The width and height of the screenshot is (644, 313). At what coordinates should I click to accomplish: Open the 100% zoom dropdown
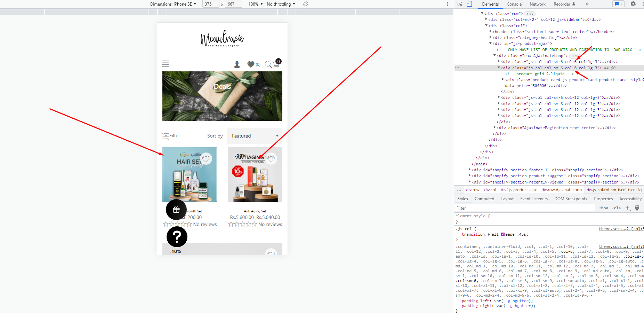click(256, 4)
